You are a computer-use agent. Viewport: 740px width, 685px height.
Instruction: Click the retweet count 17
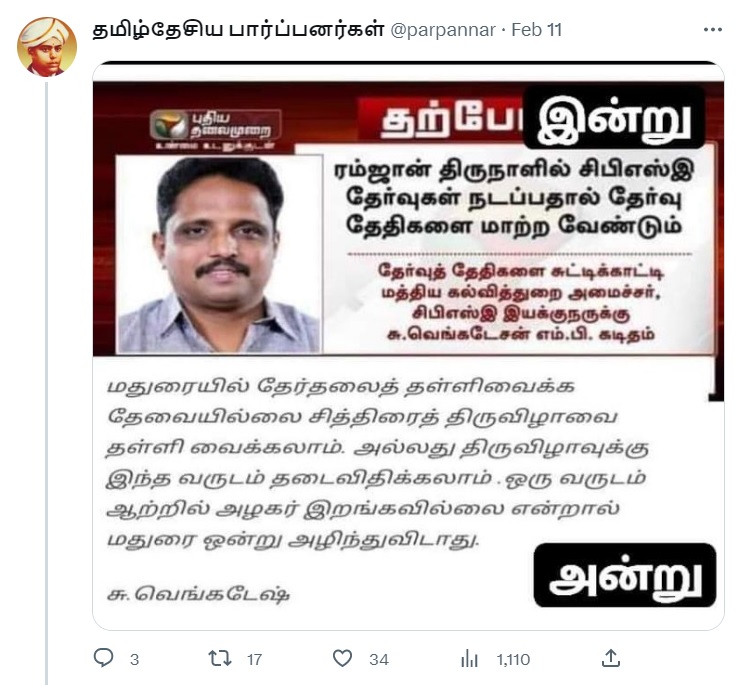[254, 660]
